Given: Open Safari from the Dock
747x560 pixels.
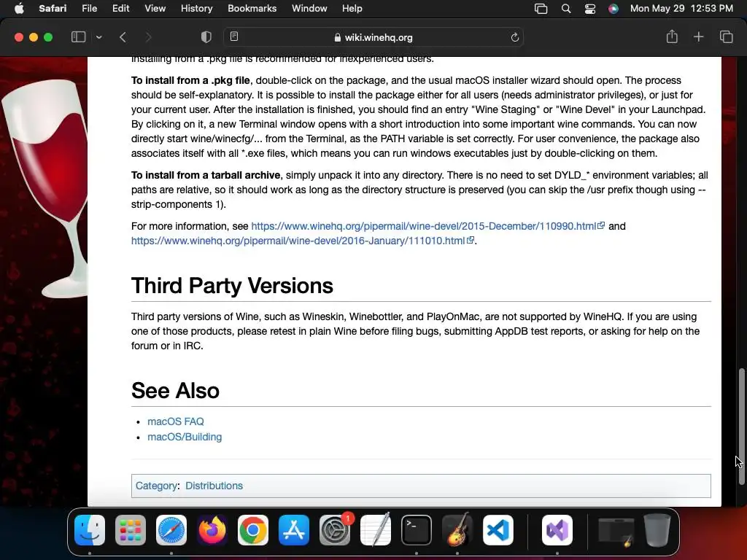Looking at the screenshot, I should point(171,530).
